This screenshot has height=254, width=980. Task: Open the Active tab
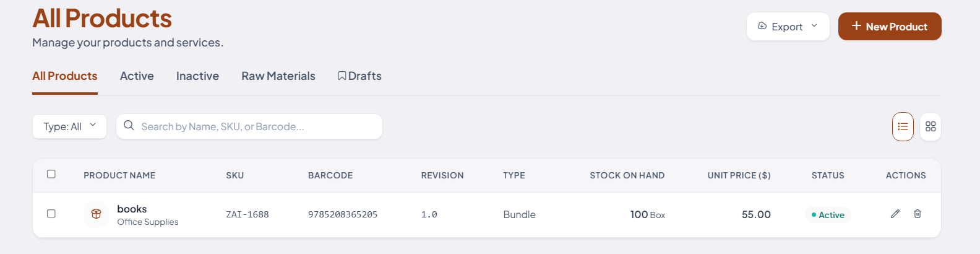click(x=137, y=76)
